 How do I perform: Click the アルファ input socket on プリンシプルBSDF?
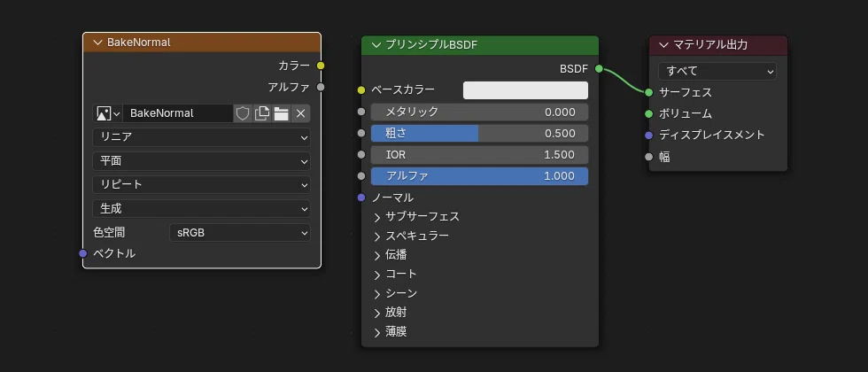(361, 176)
